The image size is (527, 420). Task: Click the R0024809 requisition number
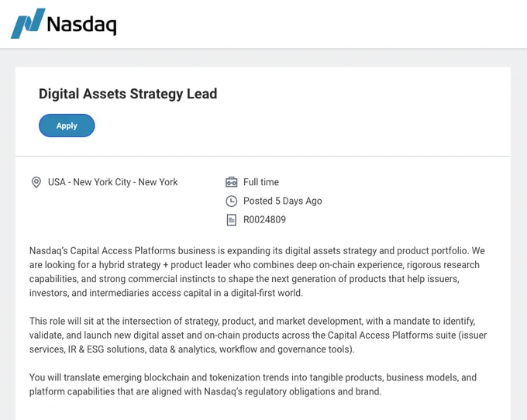pos(264,220)
